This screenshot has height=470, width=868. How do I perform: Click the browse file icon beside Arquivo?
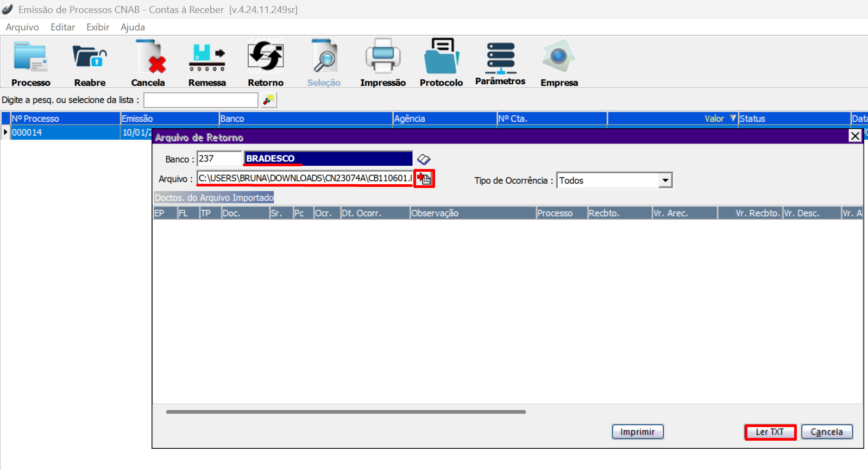pos(424,179)
